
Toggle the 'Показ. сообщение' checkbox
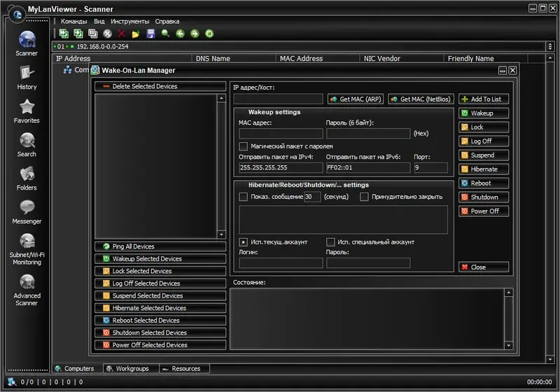[243, 197]
